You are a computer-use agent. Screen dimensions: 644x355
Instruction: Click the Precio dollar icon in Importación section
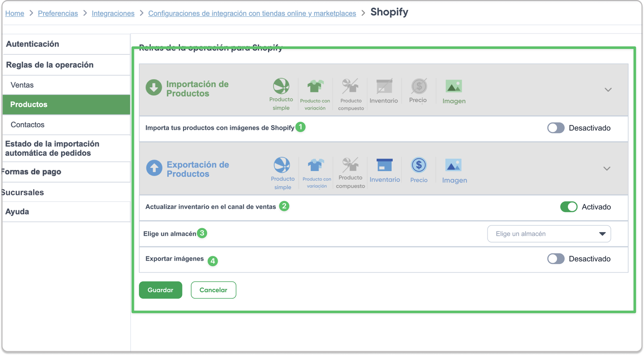(419, 86)
